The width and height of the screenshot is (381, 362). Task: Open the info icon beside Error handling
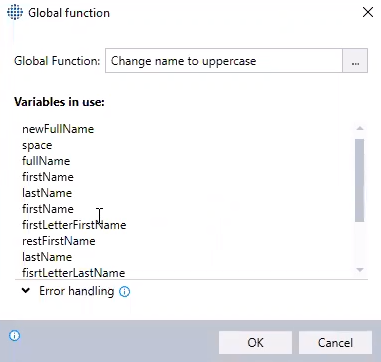click(125, 292)
